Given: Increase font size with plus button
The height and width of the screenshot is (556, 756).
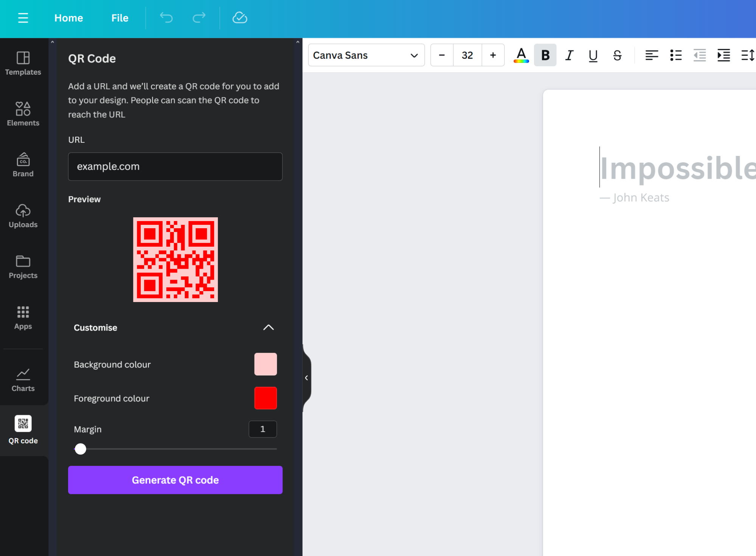Looking at the screenshot, I should coord(493,55).
